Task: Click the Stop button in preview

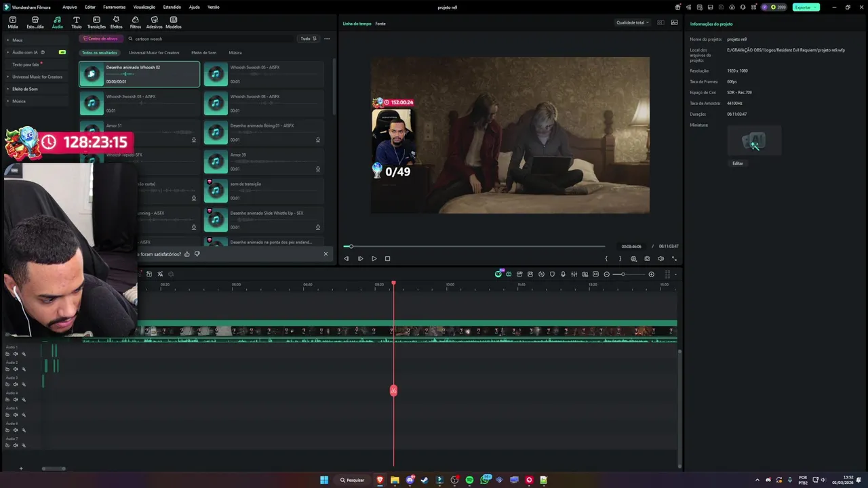Action: pyautogui.click(x=387, y=258)
